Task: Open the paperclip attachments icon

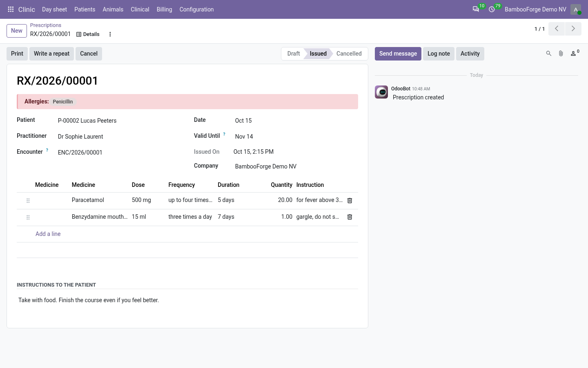Action: 561,54
